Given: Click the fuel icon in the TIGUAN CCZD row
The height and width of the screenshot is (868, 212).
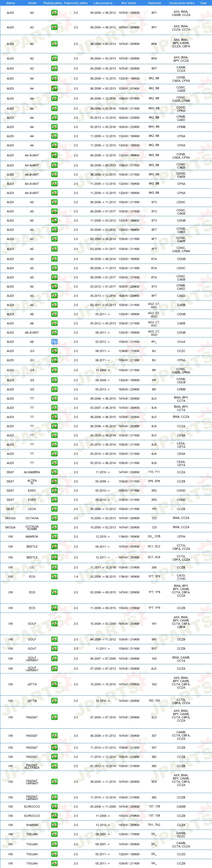Looking at the screenshot, I should [54, 854].
